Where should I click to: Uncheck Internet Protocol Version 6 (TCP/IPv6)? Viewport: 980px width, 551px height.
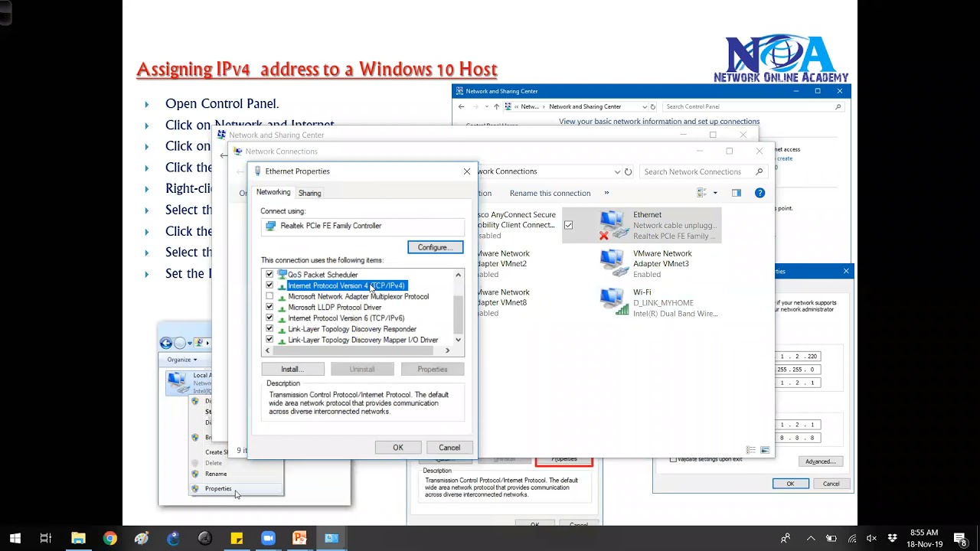[269, 318]
